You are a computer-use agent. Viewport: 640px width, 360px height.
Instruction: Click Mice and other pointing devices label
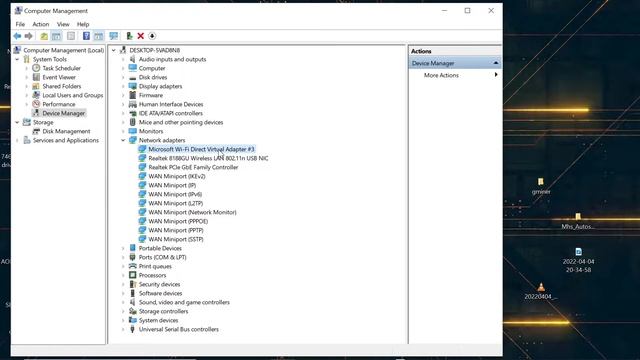click(x=181, y=122)
